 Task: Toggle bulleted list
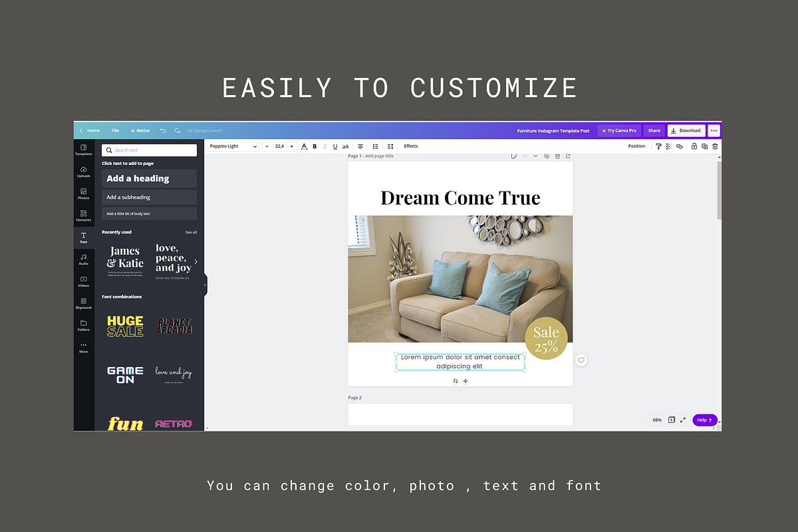pyautogui.click(x=376, y=146)
